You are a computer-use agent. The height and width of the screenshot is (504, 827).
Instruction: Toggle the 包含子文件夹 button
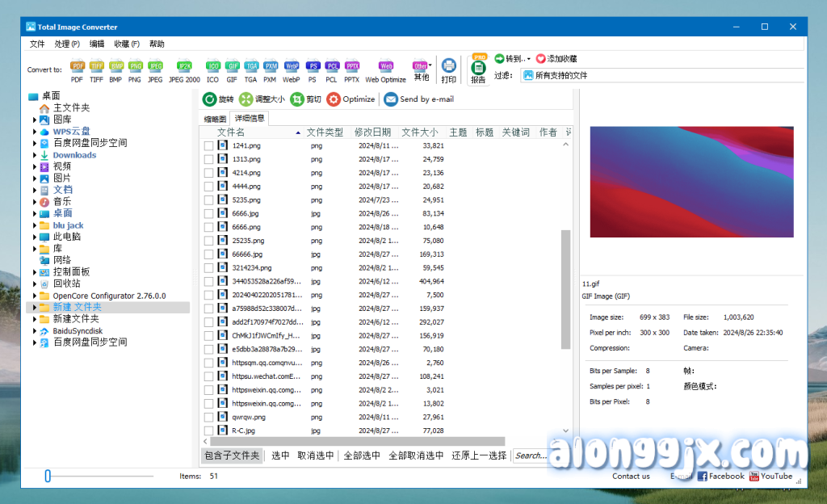(232, 456)
